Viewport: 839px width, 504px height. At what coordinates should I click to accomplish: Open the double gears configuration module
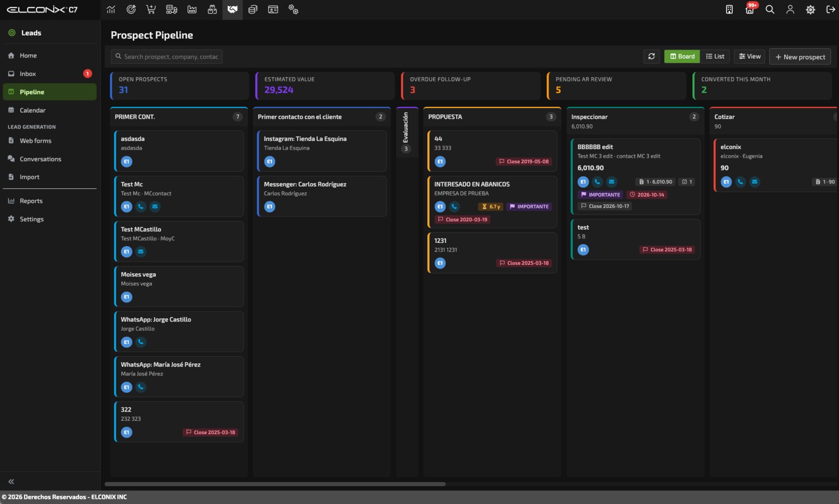(x=294, y=9)
